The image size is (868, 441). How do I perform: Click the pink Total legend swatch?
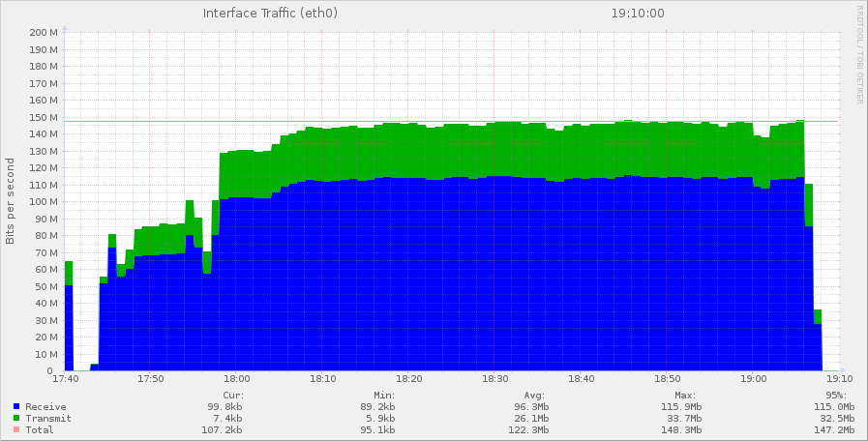click(x=16, y=430)
